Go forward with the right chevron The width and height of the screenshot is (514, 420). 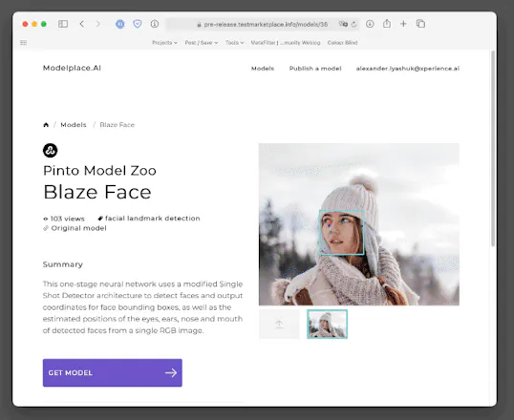tap(97, 24)
